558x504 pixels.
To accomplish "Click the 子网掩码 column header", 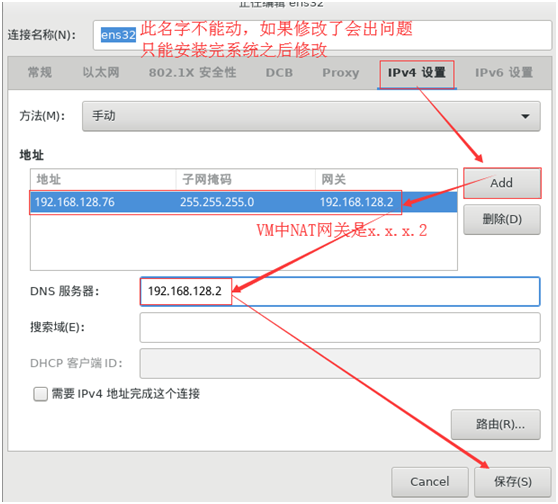I will [246, 179].
